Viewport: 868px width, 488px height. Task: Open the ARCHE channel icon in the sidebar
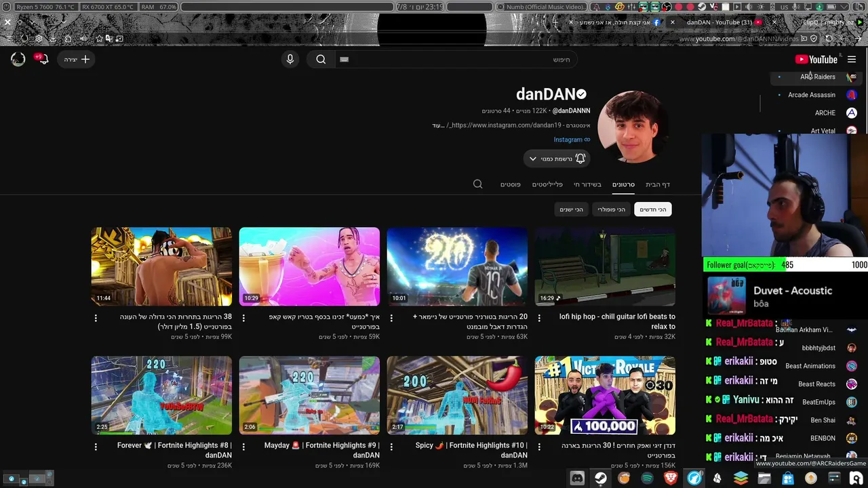(852, 113)
